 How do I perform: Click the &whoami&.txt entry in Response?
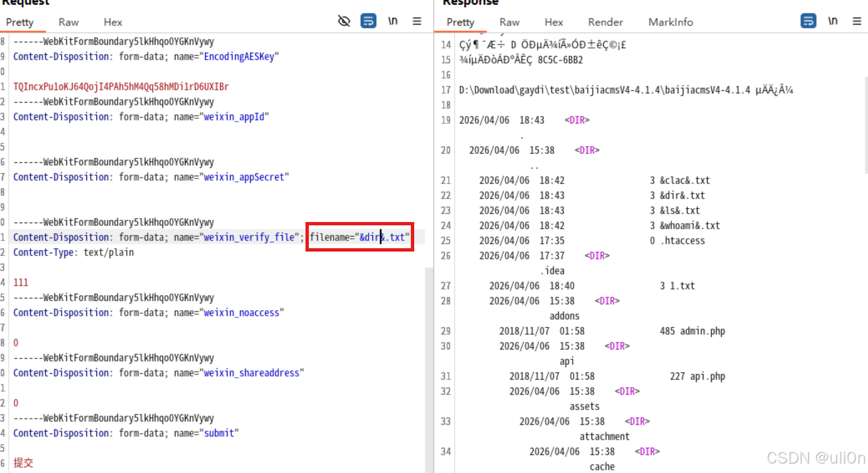690,225
